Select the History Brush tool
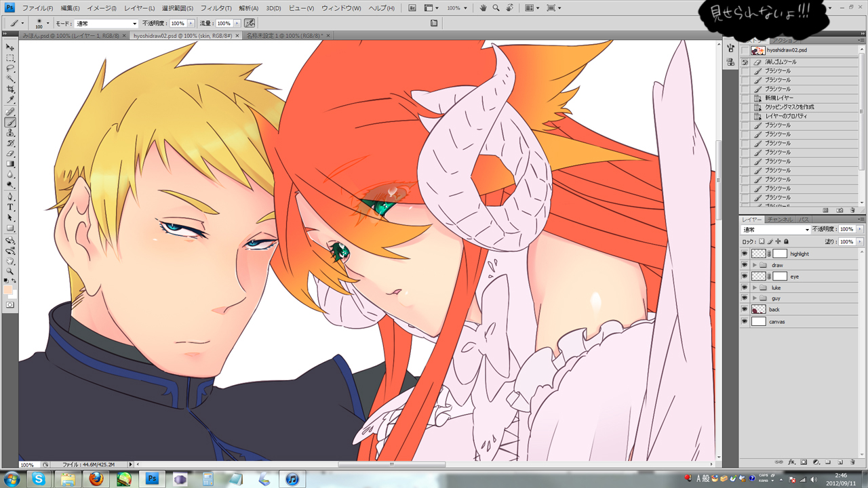The width and height of the screenshot is (868, 488). 10,144
